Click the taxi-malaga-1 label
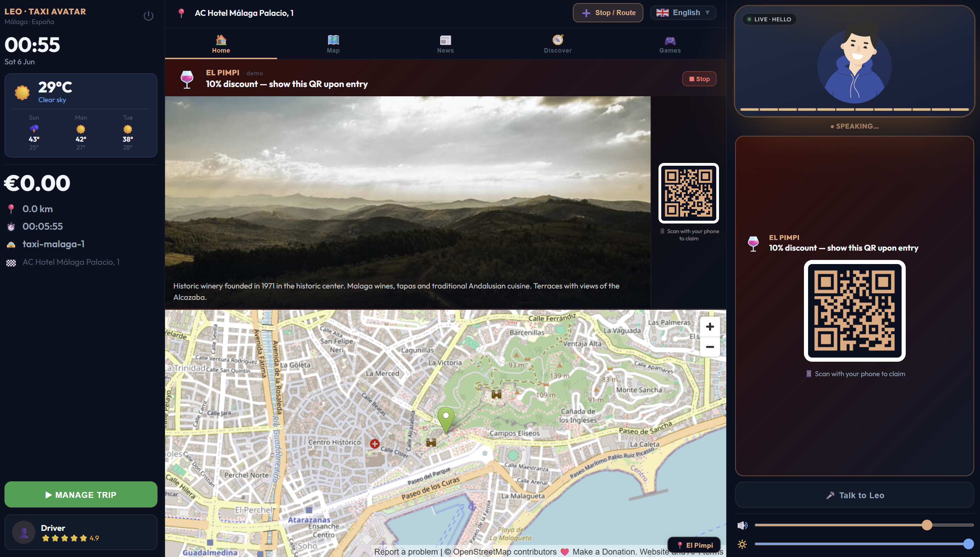Viewport: 980px width, 557px height. [54, 244]
